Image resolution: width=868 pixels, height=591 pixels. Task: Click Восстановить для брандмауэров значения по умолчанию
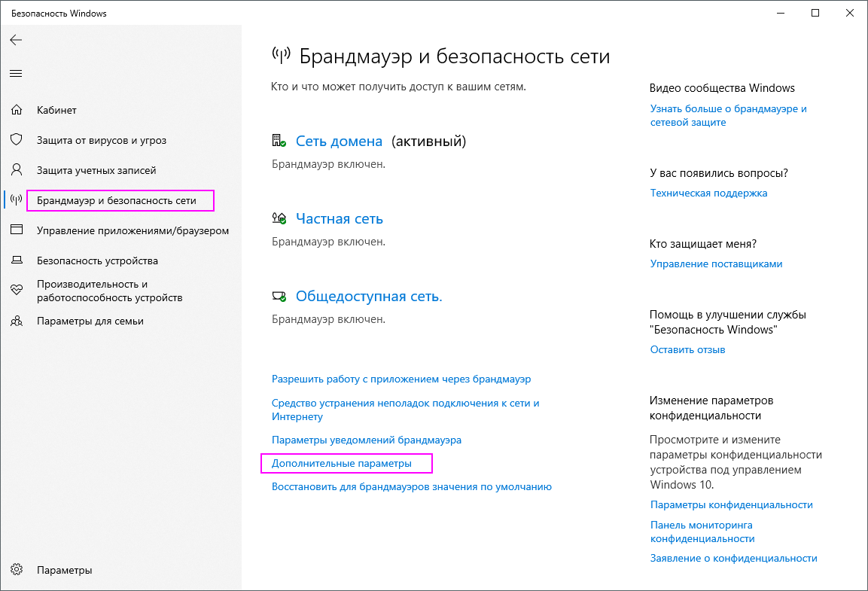[x=411, y=487]
